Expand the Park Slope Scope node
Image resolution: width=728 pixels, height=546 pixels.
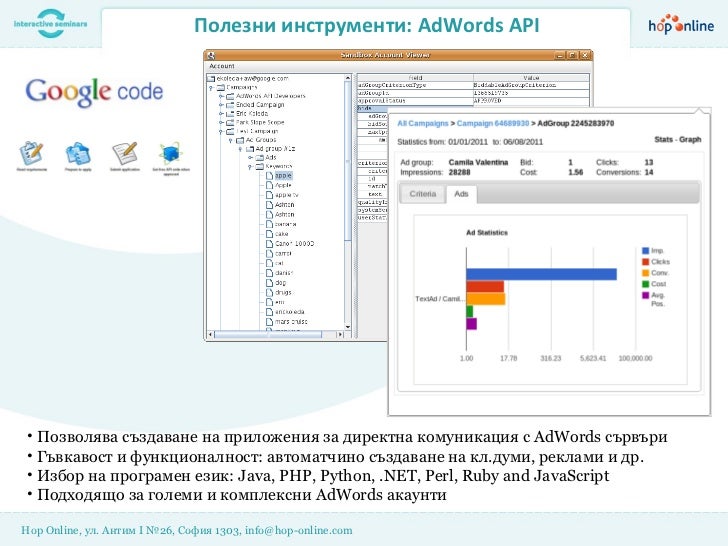click(x=221, y=123)
